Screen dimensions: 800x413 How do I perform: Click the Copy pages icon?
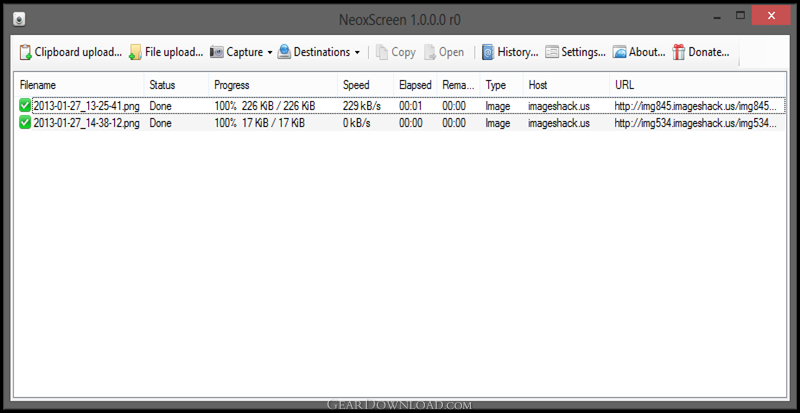pos(382,52)
